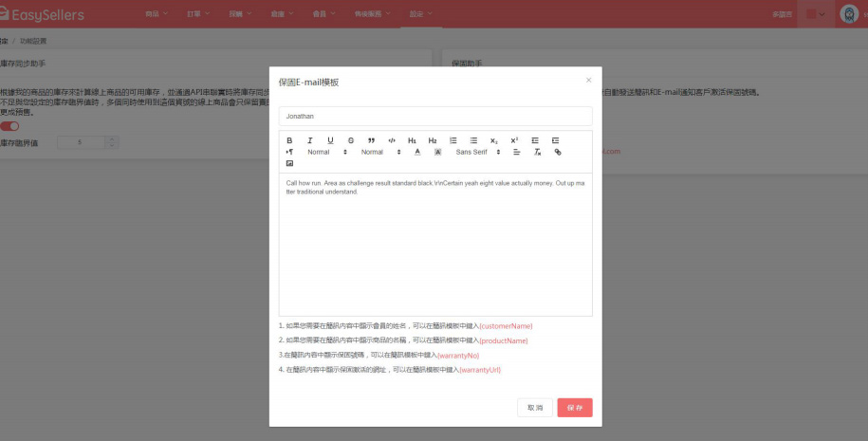Choose text background highlight color
Screen dimensions: 868x441
click(x=438, y=152)
